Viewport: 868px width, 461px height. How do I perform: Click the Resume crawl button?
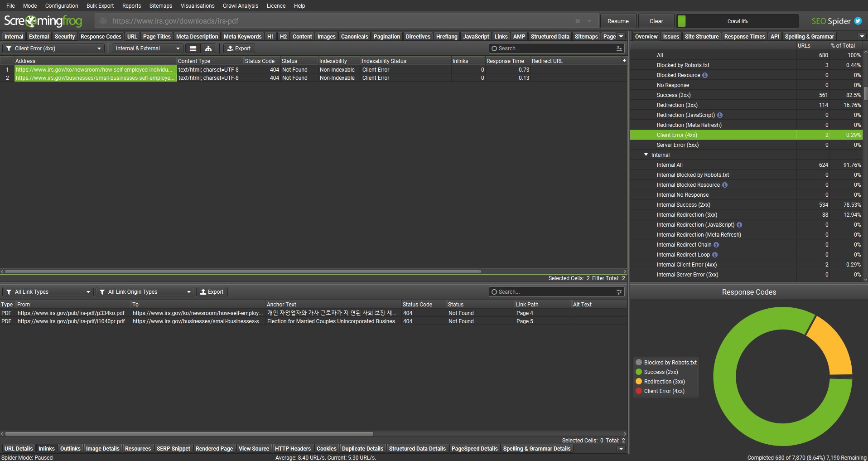[x=618, y=21]
